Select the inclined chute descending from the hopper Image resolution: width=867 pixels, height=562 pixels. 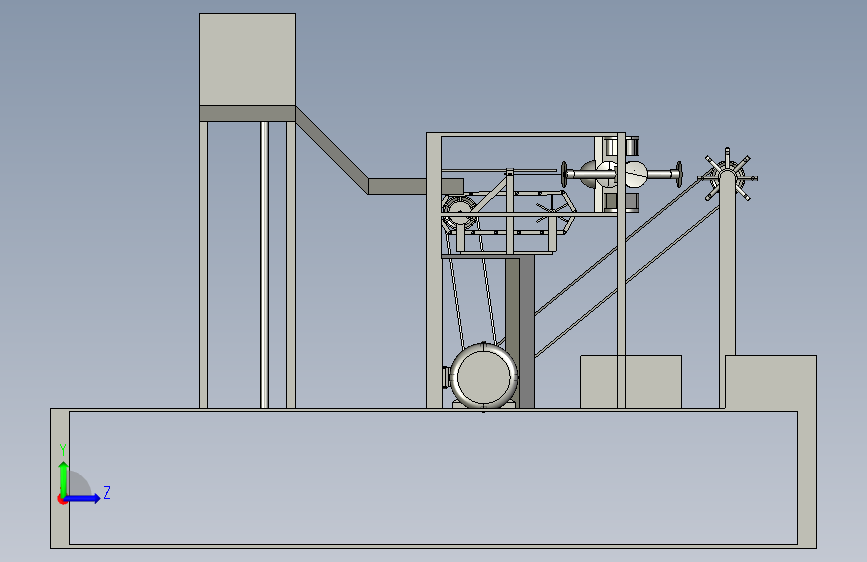pyautogui.click(x=332, y=150)
